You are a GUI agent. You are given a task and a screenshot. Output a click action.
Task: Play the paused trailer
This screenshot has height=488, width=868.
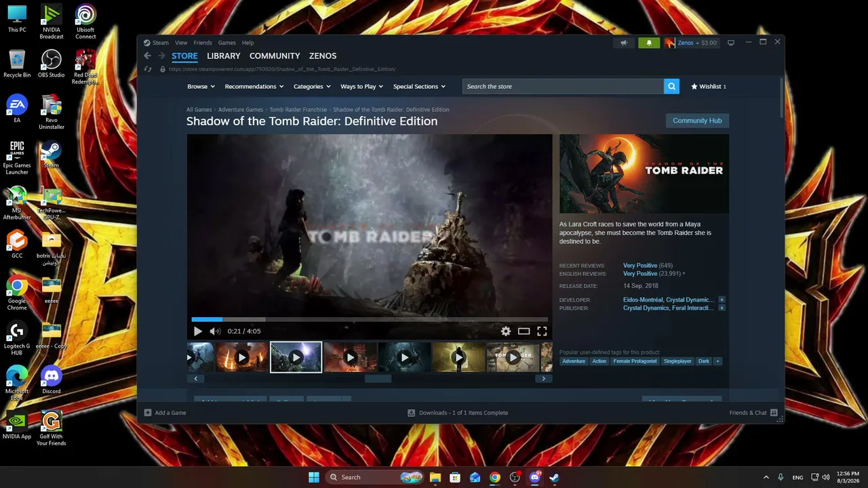197,331
